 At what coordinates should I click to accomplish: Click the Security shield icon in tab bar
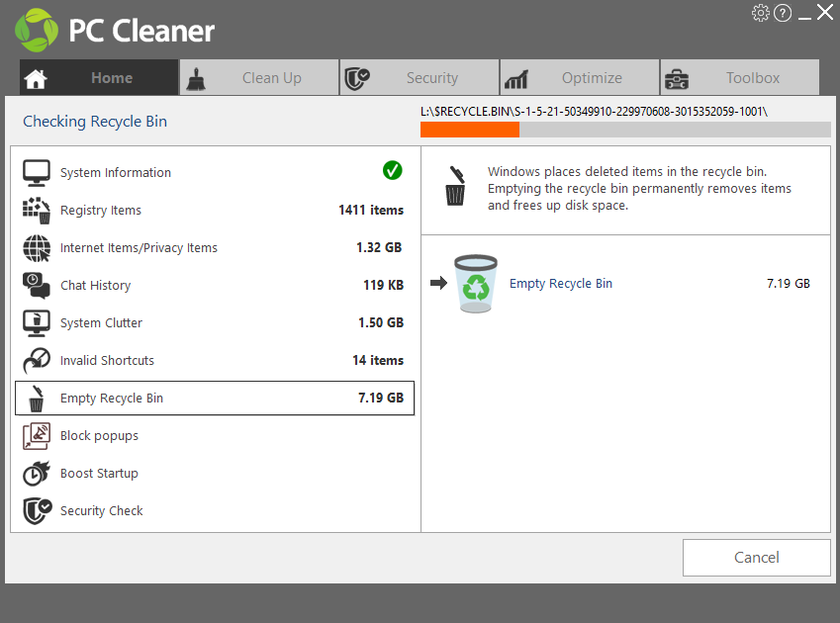pos(357,79)
